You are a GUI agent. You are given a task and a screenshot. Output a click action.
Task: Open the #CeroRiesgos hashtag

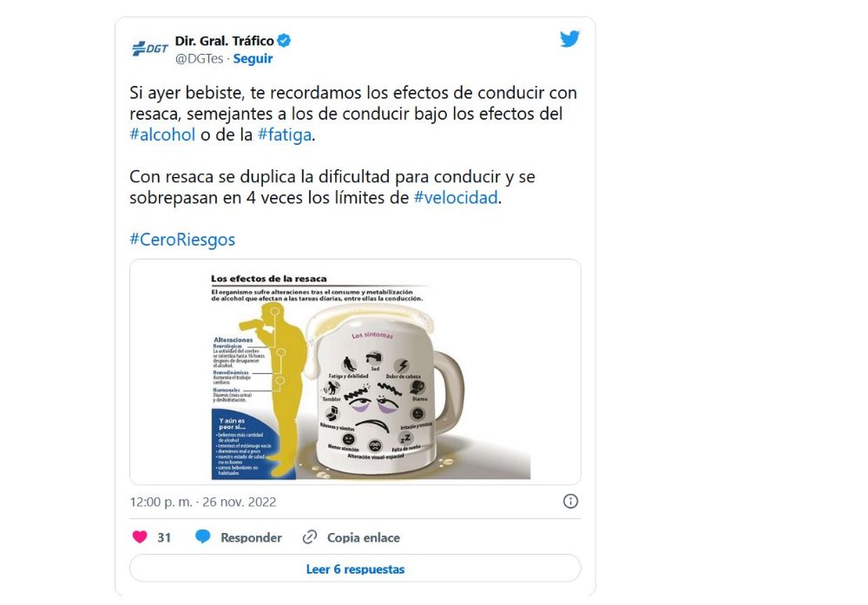182,240
